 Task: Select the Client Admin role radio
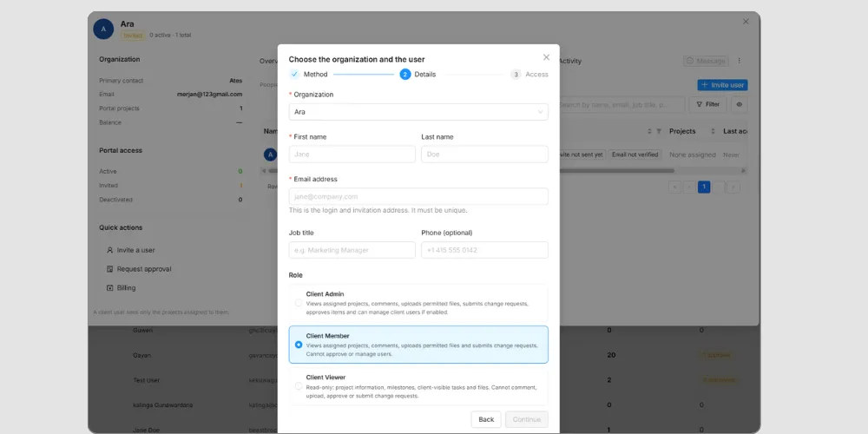(299, 303)
